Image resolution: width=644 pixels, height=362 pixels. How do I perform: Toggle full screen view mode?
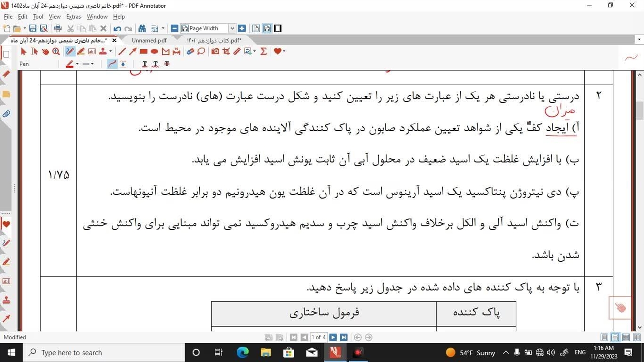click(x=277, y=29)
